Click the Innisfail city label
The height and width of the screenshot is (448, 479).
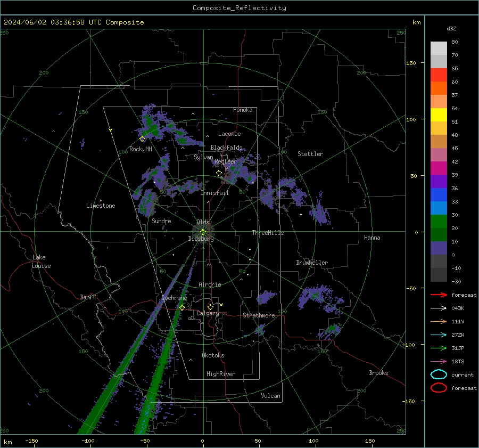pos(215,193)
